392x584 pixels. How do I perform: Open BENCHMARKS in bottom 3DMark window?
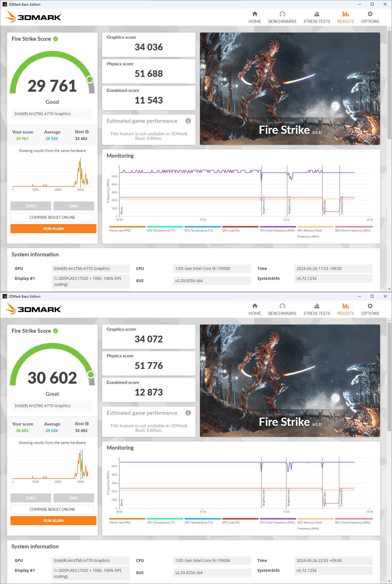(x=282, y=309)
